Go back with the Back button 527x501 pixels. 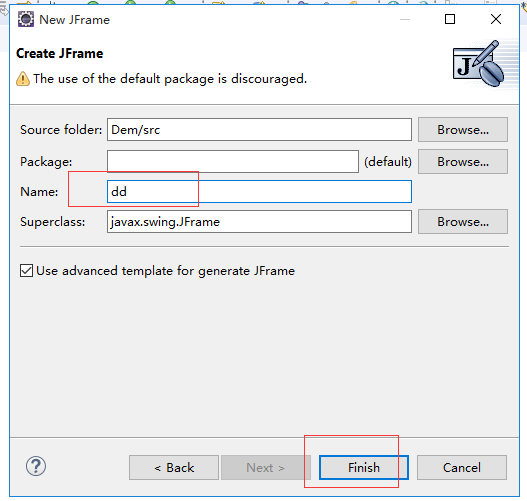point(174,467)
